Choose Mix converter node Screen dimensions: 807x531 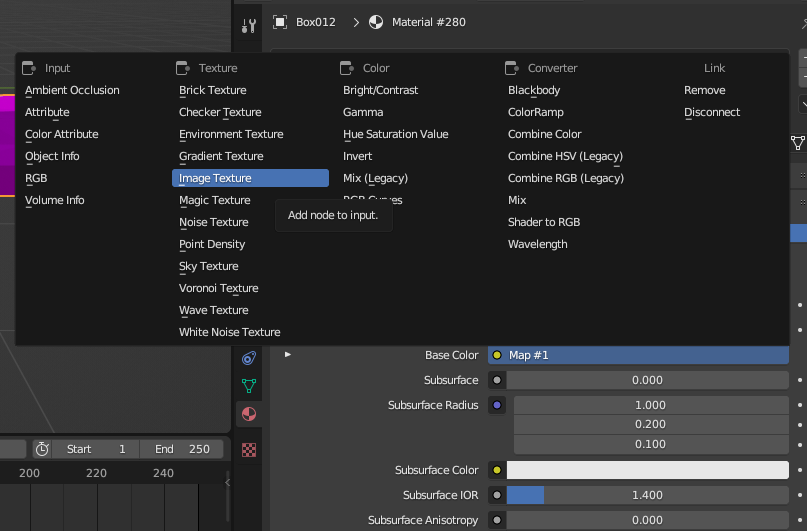pos(517,200)
